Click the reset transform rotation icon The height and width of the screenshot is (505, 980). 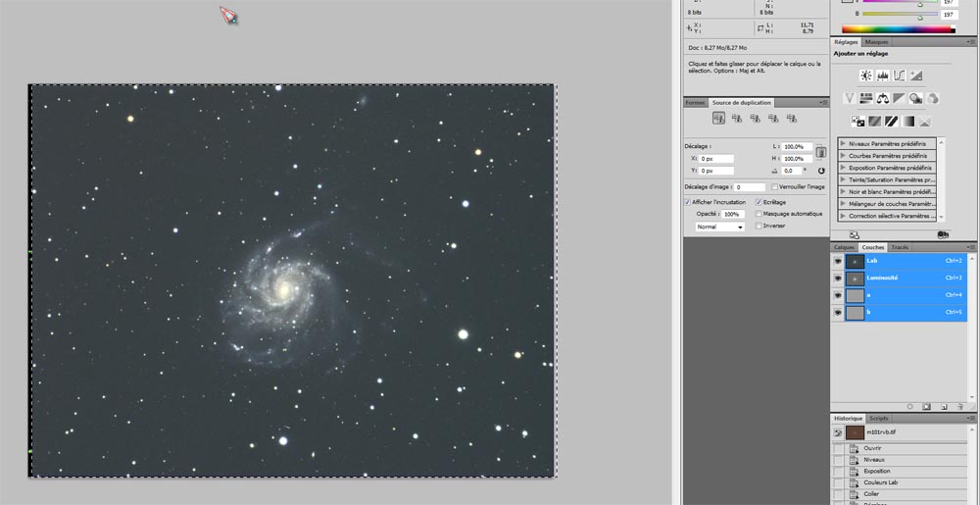[x=820, y=171]
